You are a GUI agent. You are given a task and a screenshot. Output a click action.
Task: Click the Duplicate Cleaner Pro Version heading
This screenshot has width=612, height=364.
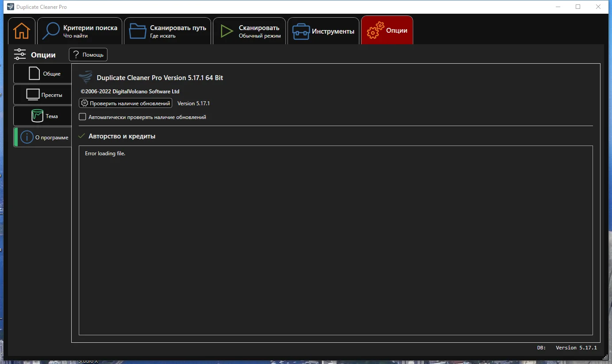pos(160,78)
